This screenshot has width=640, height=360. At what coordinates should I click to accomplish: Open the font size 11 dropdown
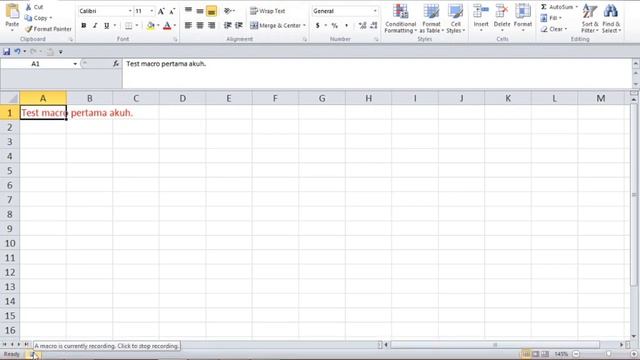[152, 11]
